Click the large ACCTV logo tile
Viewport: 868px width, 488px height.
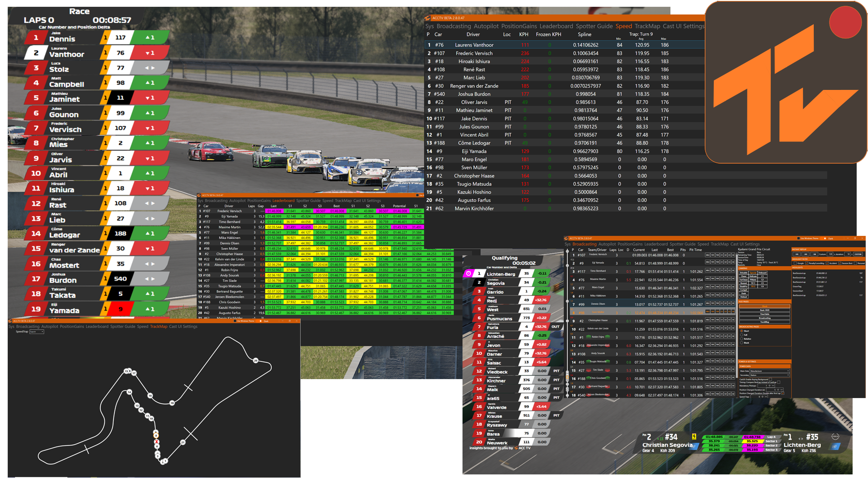click(x=786, y=82)
